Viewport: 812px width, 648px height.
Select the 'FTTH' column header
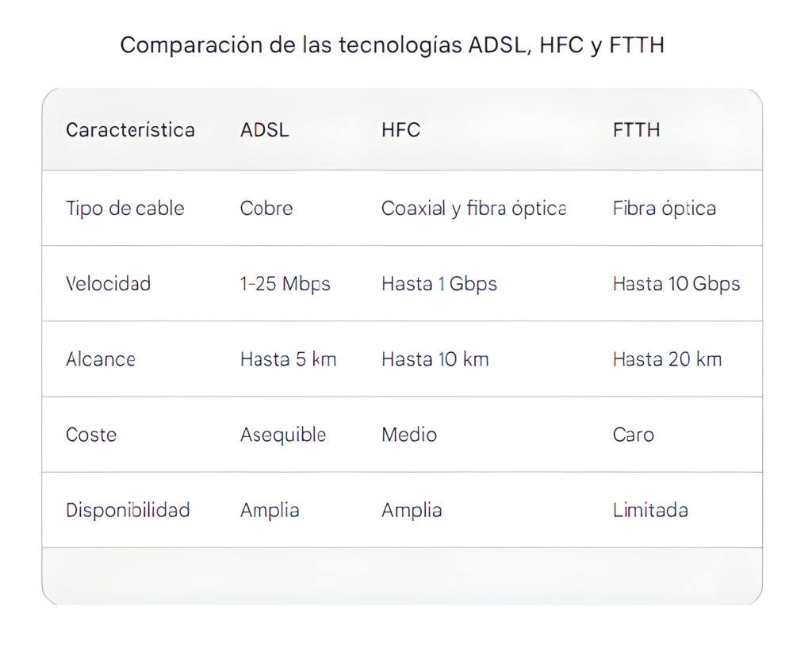click(636, 130)
